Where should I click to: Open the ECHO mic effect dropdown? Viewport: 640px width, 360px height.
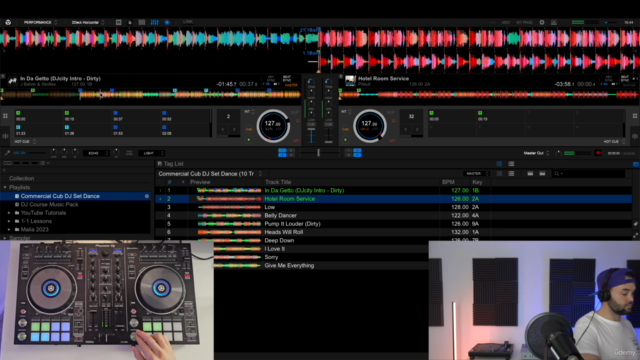click(96, 153)
